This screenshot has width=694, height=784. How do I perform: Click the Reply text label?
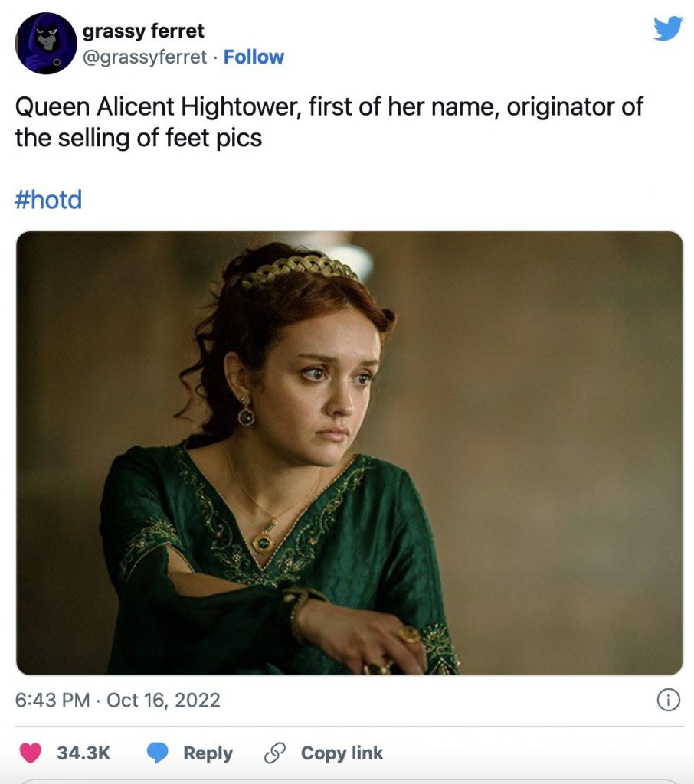click(x=208, y=753)
